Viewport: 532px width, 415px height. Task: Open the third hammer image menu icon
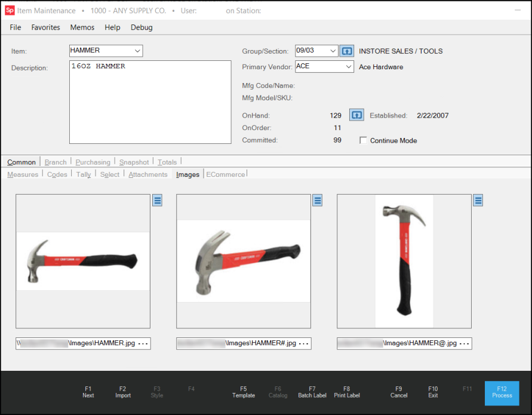click(x=478, y=201)
